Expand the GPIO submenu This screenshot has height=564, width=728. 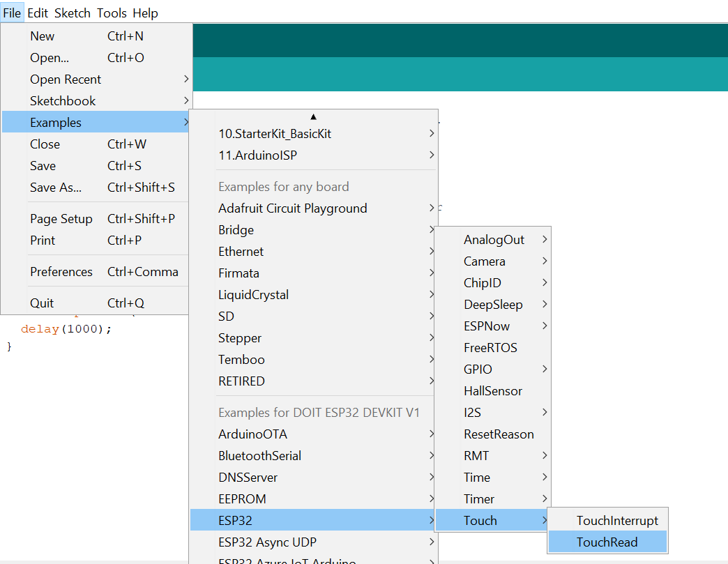tap(492, 369)
